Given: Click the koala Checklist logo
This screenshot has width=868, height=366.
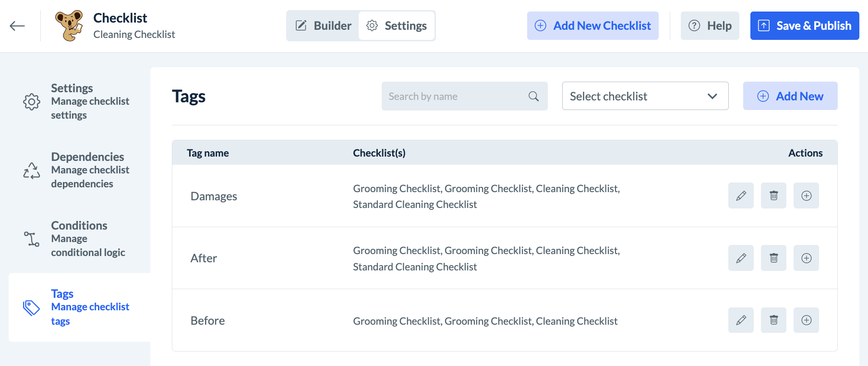Looking at the screenshot, I should [x=69, y=26].
